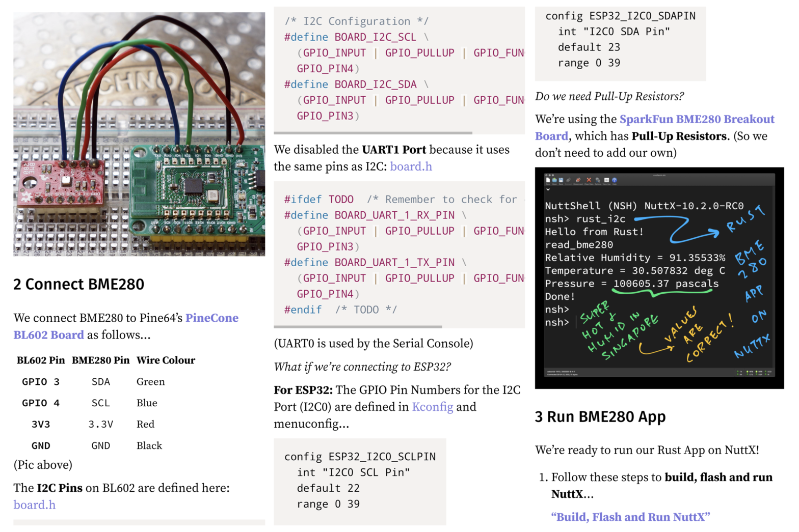Click the "BL602 Pin" table header
The height and width of the screenshot is (532, 799).
coord(41,360)
